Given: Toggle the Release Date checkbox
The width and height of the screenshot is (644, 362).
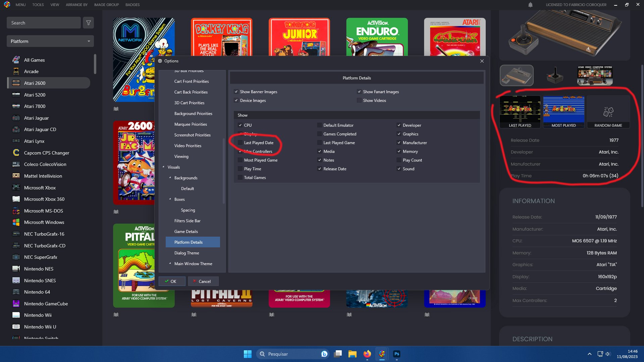Looking at the screenshot, I should coord(320,169).
